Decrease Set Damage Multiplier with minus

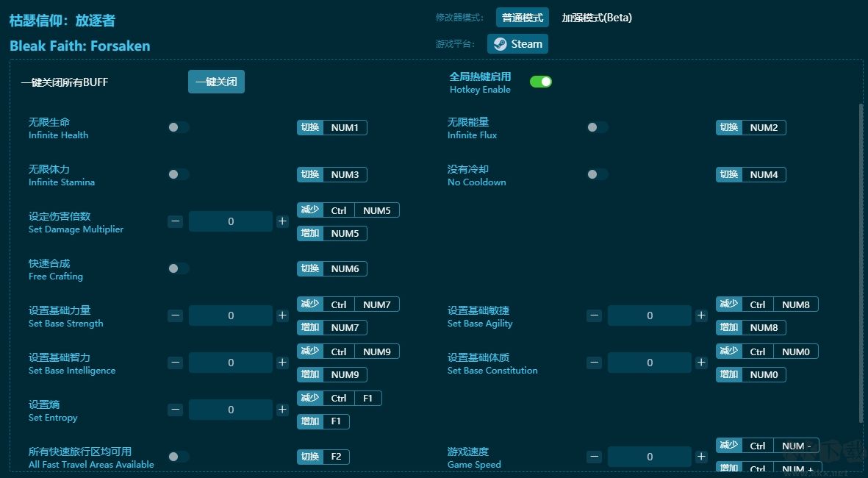[176, 221]
